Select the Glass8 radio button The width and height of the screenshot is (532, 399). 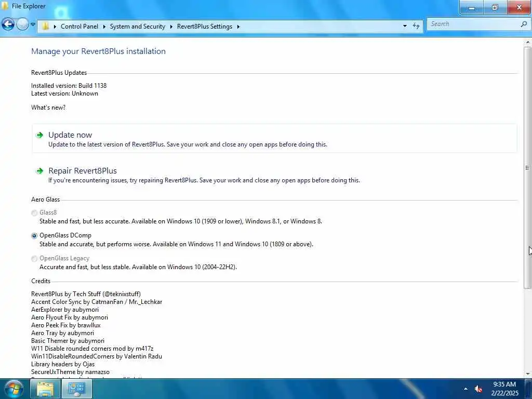pyautogui.click(x=34, y=213)
